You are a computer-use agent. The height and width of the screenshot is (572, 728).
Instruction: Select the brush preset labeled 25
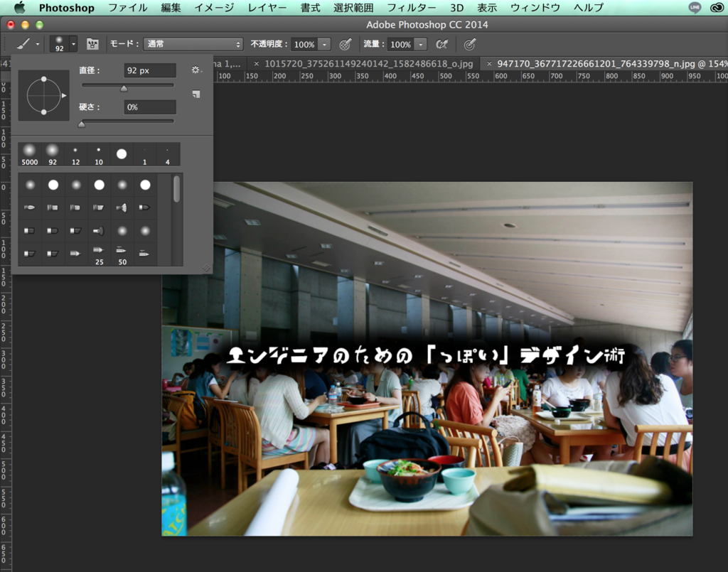pos(99,254)
